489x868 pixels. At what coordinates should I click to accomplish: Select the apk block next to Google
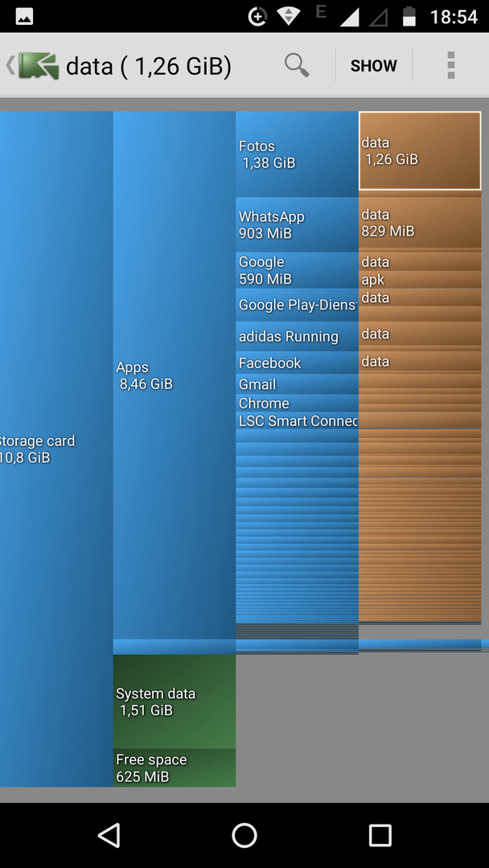420,279
